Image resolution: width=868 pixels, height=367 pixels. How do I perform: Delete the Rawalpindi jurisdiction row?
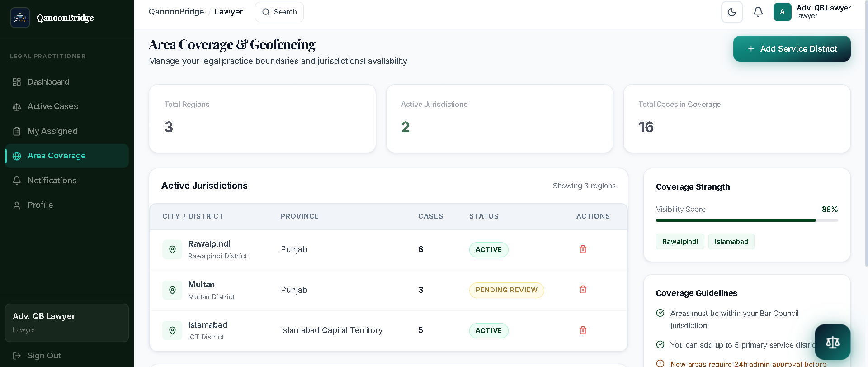(x=583, y=249)
